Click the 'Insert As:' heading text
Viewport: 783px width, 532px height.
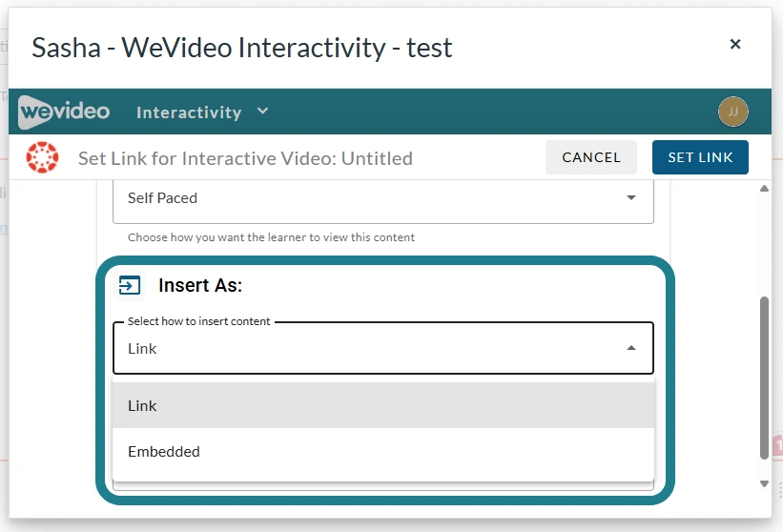pos(200,285)
